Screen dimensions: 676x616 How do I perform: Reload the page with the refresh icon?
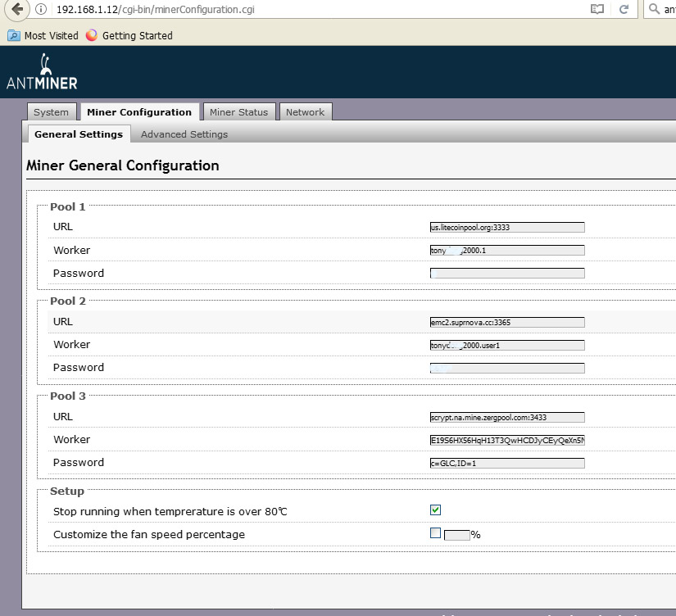(x=624, y=10)
